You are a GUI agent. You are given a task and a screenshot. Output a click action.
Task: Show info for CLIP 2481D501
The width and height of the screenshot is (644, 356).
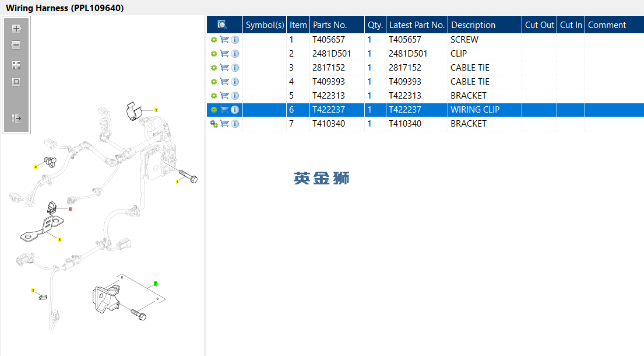point(235,54)
